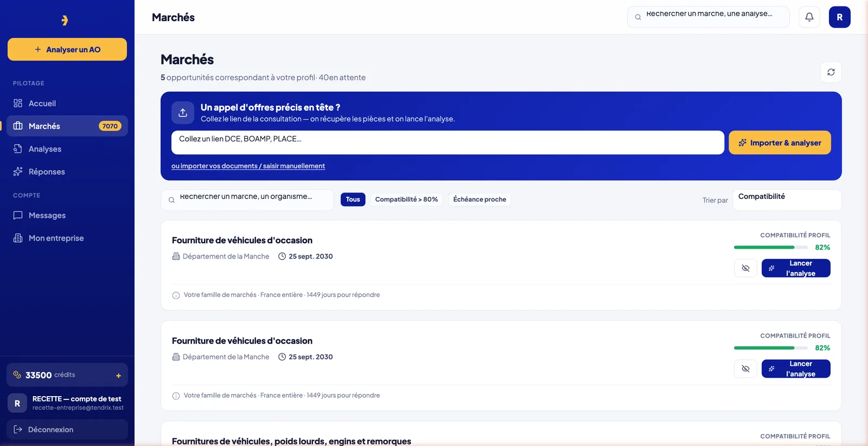
Task: Hide the first Fourniture de véhicules d'occasion card
Action: 745,268
